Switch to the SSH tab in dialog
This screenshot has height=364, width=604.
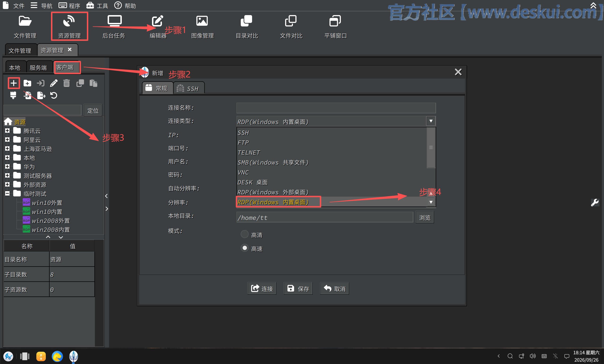click(x=189, y=88)
